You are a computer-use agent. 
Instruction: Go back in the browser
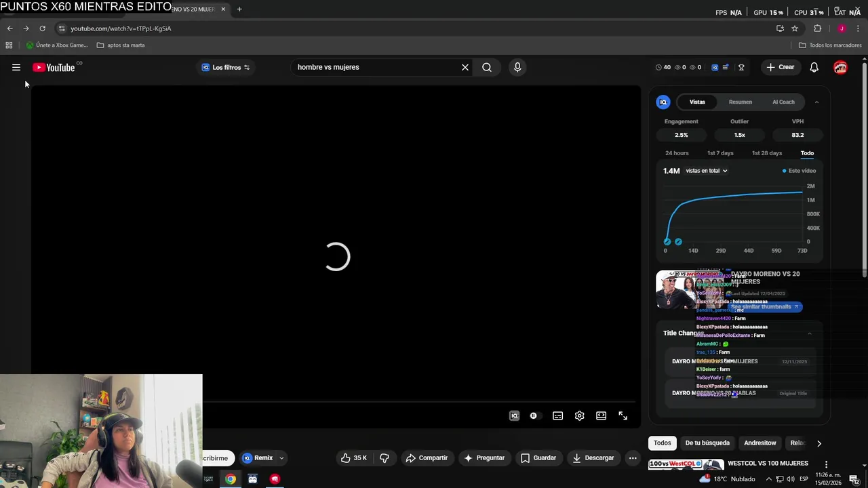(9, 28)
